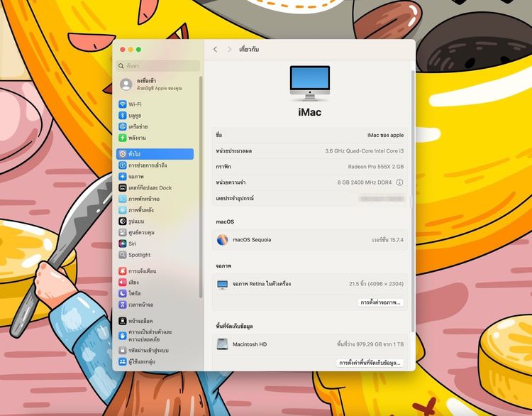
Task: Click the sidebar scrollbar
Action: (201, 187)
